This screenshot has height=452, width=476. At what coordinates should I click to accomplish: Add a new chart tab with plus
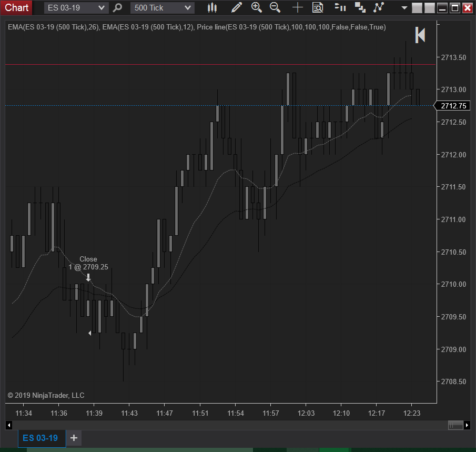74,438
